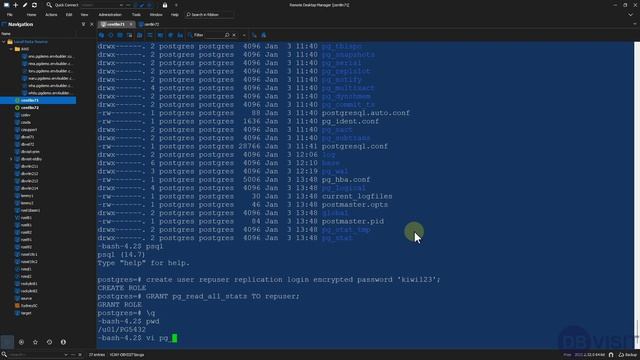Screen dimensions: 640x360
Task: Collapse the Local Data Source root node
Action: point(4,42)
